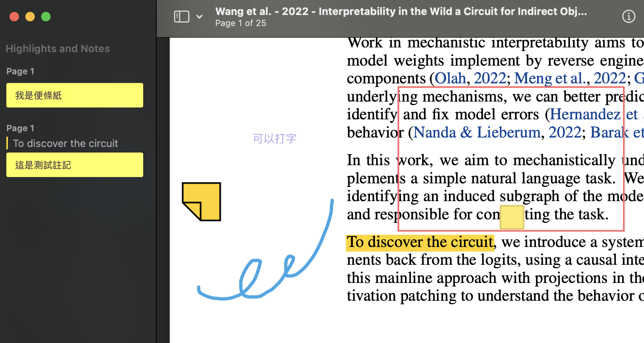This screenshot has width=644, height=343.
Task: Click the green full-screen window button
Action: click(46, 17)
